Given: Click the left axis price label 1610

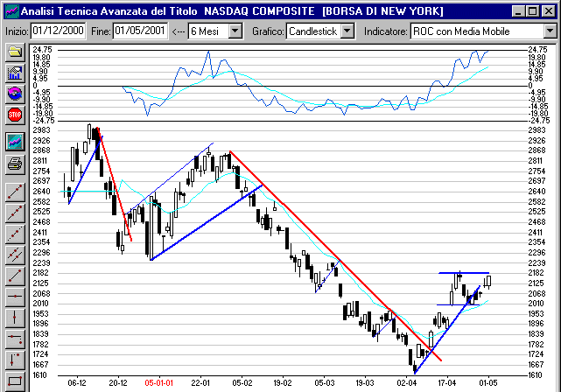Looking at the screenshot, I should (40, 375).
